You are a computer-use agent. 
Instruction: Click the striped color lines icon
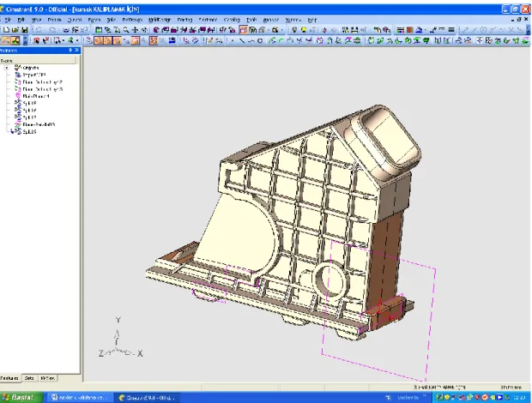401,30
